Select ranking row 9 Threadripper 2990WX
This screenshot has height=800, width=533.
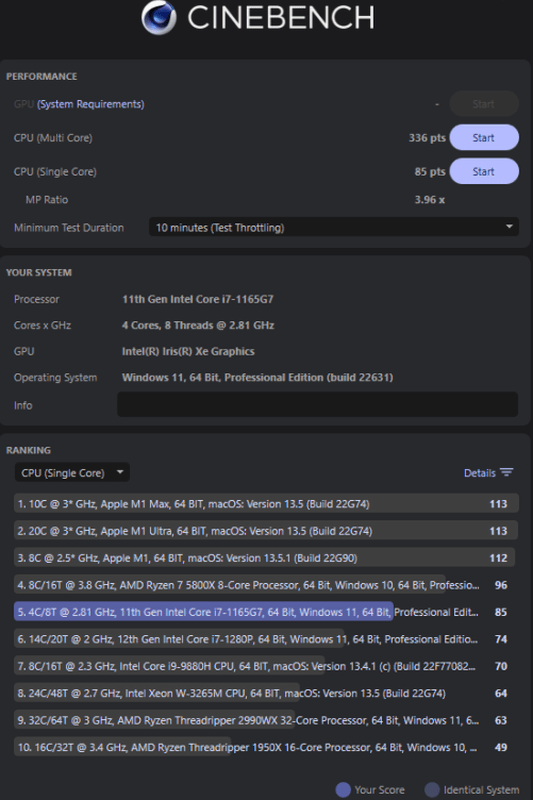pos(266,720)
